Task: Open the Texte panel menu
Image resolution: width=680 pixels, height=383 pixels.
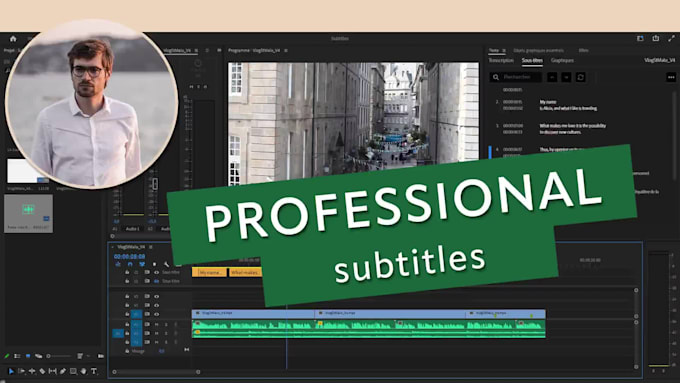Action: pyautogui.click(x=504, y=50)
